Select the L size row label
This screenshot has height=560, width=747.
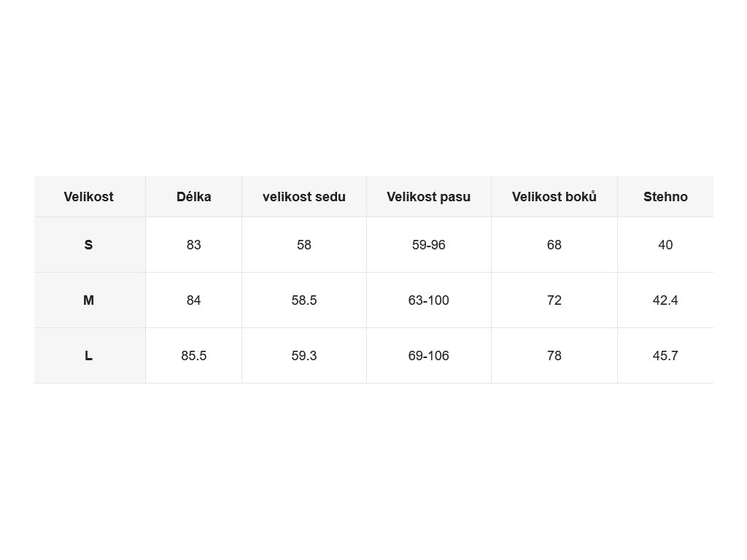click(x=88, y=356)
